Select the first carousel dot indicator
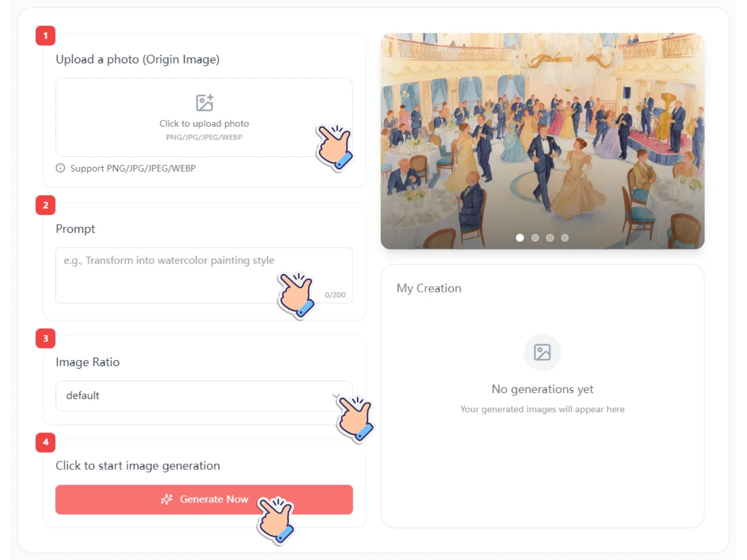This screenshot has width=747, height=560. 520,238
